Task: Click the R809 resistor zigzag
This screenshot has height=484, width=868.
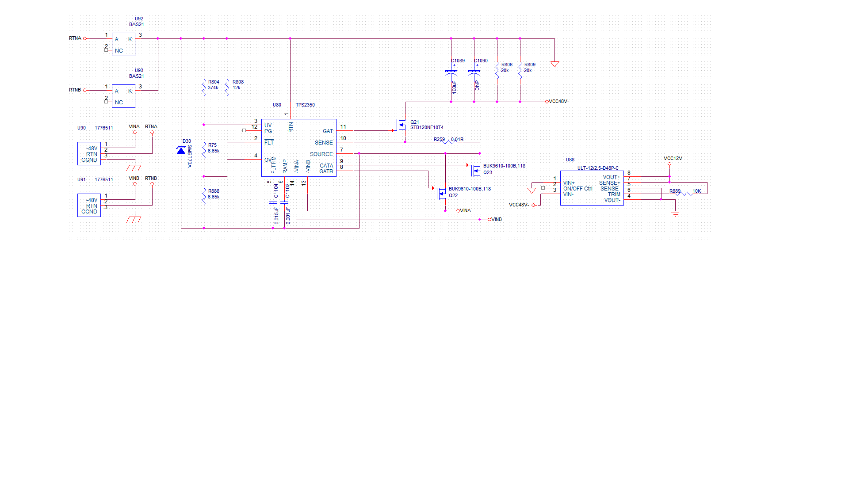Action: 520,70
